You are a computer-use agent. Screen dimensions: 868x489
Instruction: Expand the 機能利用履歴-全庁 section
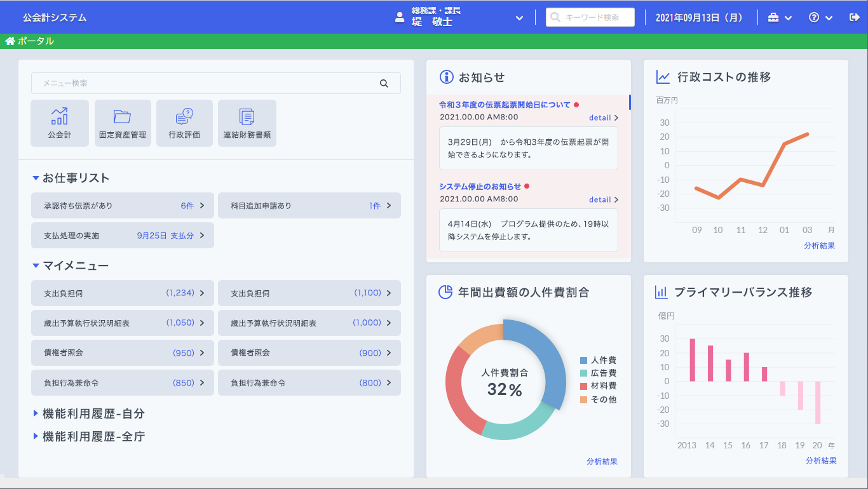36,435
